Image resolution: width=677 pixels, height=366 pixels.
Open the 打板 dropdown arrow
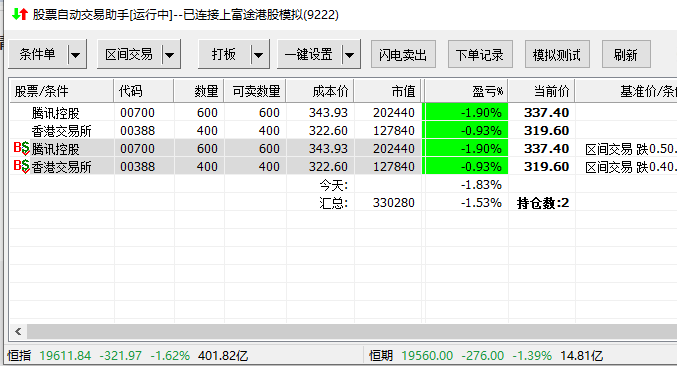259,55
